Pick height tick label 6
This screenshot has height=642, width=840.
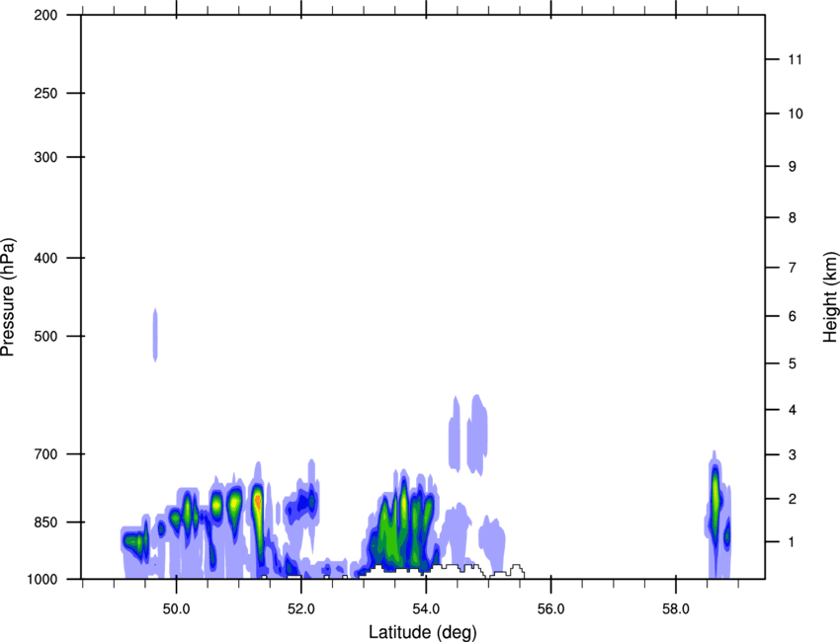coord(793,316)
